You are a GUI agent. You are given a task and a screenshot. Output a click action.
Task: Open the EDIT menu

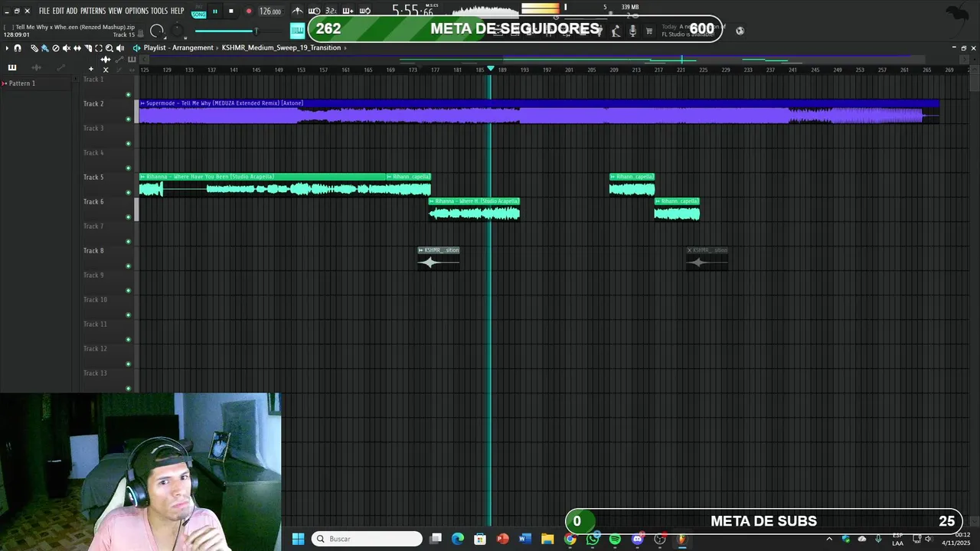coord(58,11)
